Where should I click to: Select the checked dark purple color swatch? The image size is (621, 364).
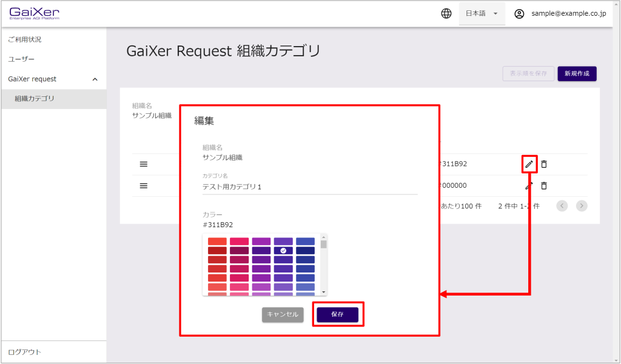click(x=283, y=251)
